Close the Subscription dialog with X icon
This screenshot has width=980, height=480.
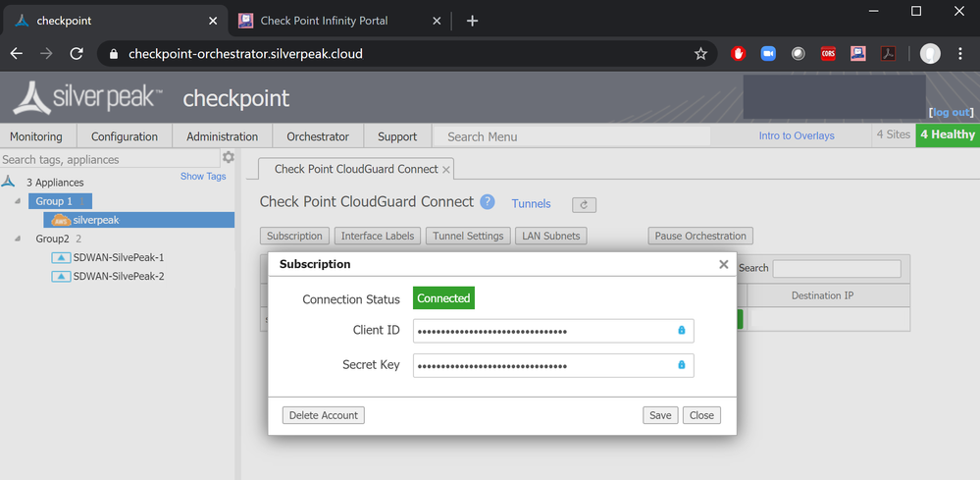point(724,264)
